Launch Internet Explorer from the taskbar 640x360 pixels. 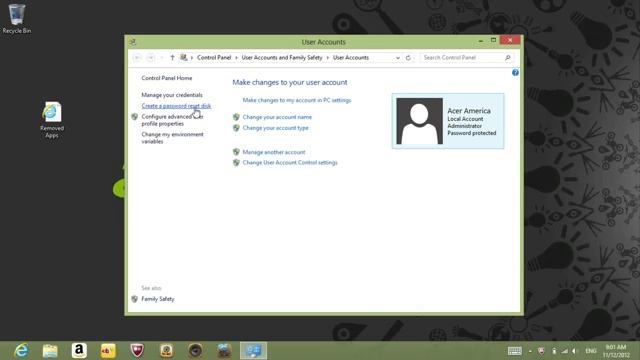click(21, 351)
